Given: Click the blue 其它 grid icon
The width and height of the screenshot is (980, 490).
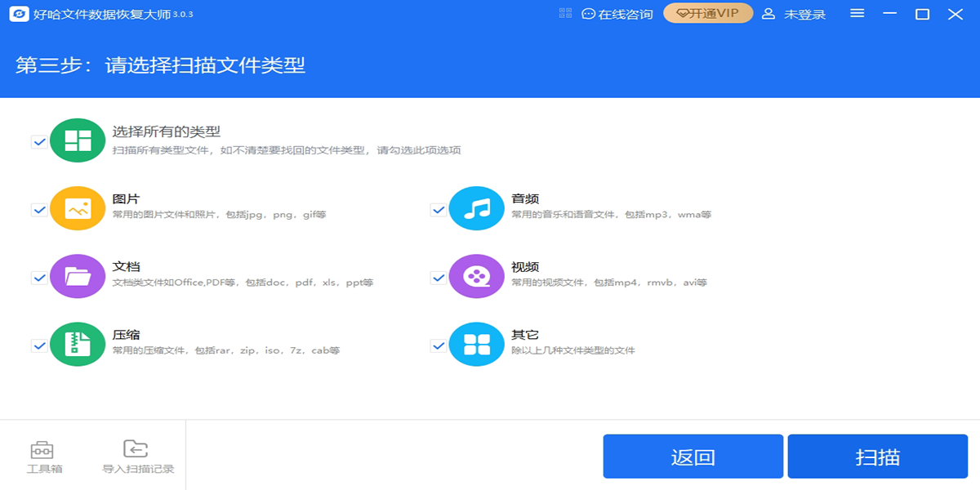Looking at the screenshot, I should [477, 345].
